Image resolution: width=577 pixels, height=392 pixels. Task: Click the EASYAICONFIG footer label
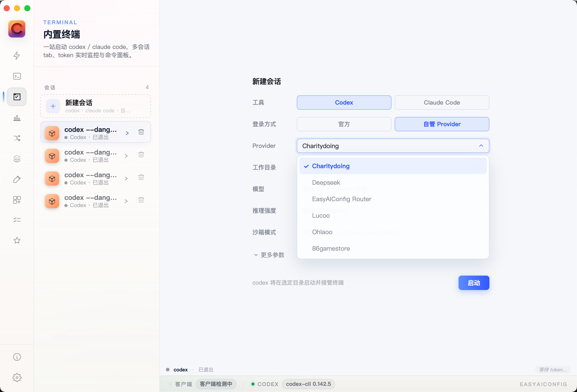(x=543, y=384)
